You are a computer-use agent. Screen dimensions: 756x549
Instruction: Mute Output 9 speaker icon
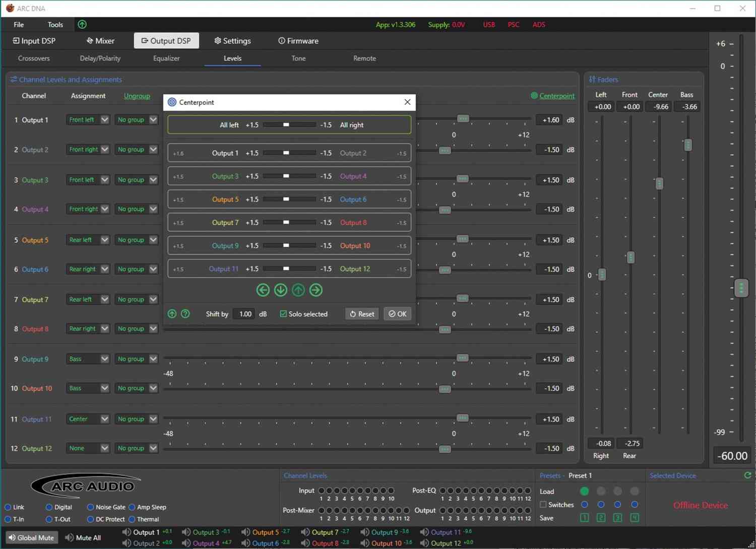tap(365, 532)
